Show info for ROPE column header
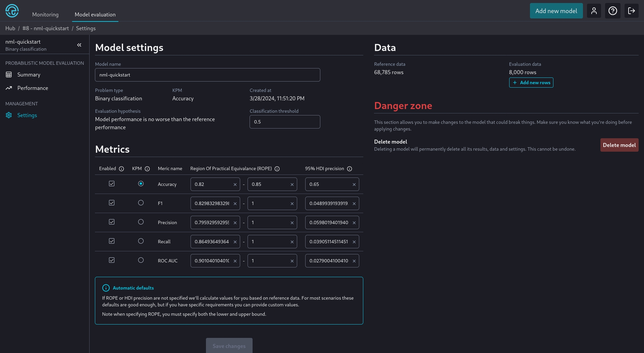 pos(277,169)
